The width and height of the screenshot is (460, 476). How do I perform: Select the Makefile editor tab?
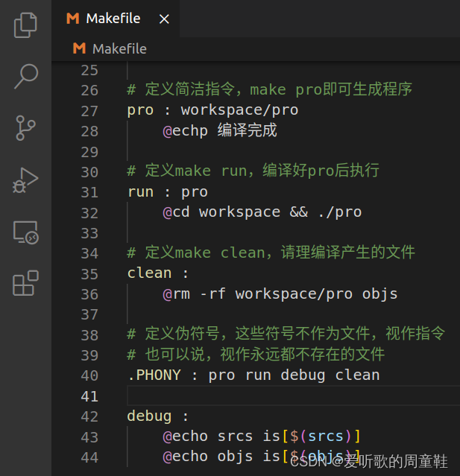coord(116,19)
